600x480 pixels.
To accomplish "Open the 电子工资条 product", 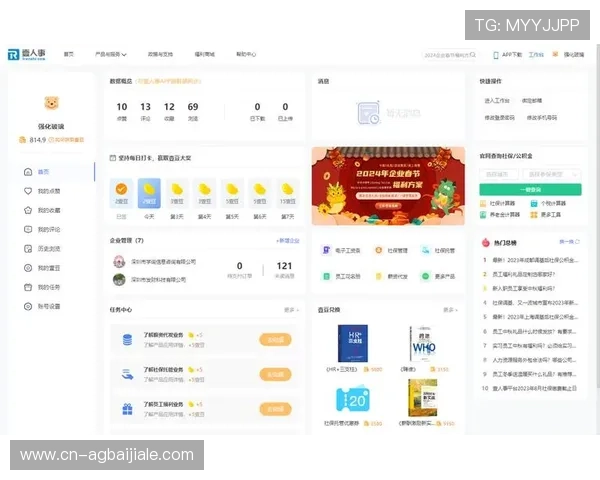I will [x=340, y=250].
